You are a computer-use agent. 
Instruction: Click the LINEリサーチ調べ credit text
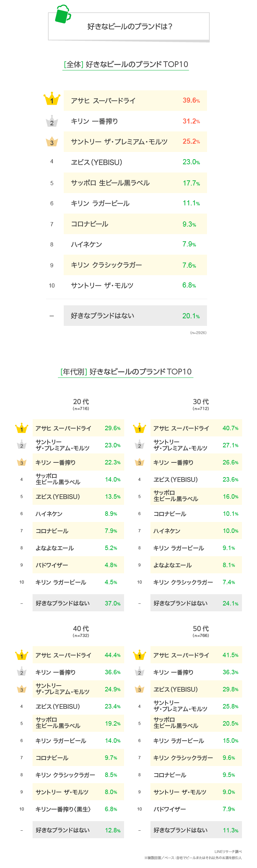pos(228,852)
